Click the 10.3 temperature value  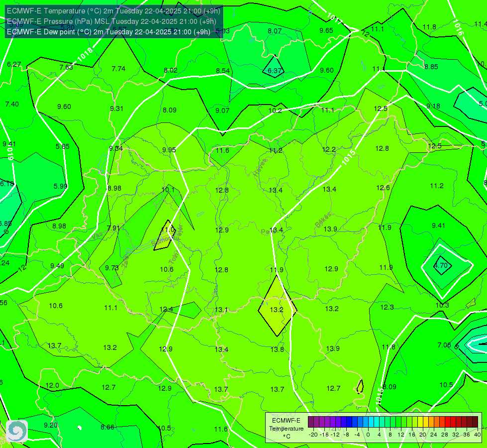tap(442, 305)
